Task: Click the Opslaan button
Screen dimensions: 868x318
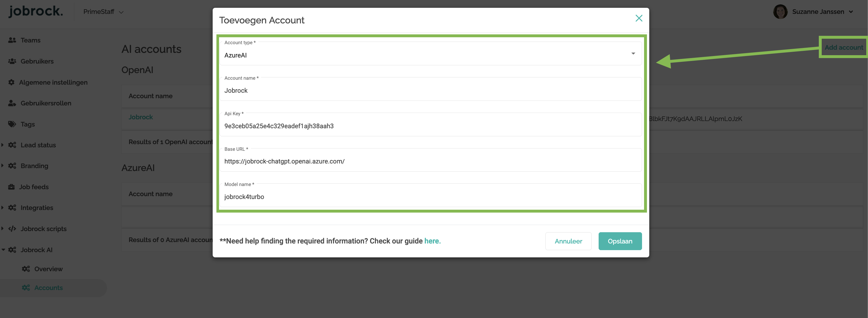Action: 620,241
